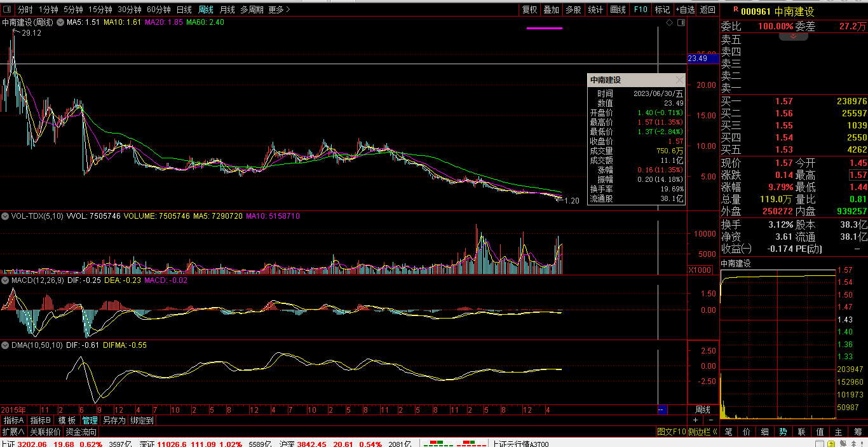Click the 复权 toolbar button
This screenshot has height=447, width=868.
529,10
